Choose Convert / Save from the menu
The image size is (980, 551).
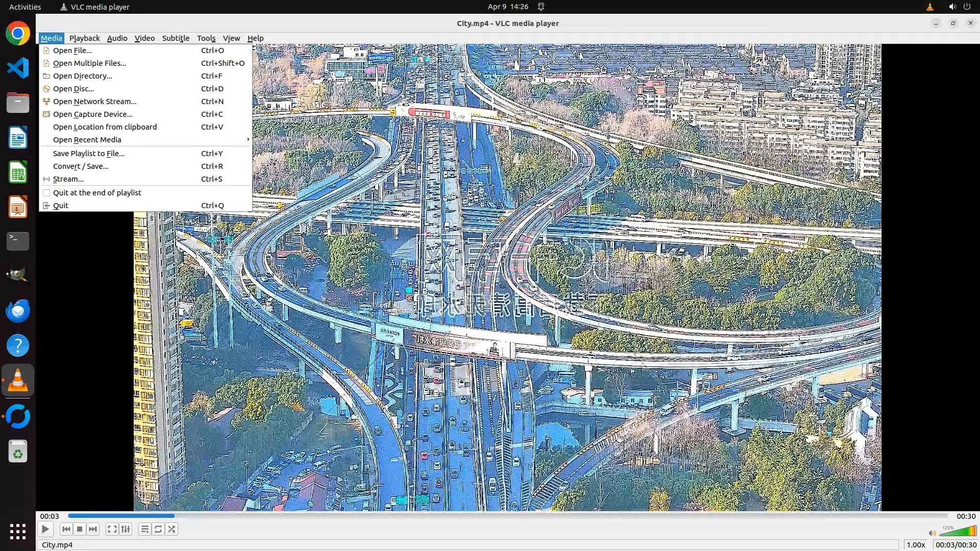(x=81, y=166)
